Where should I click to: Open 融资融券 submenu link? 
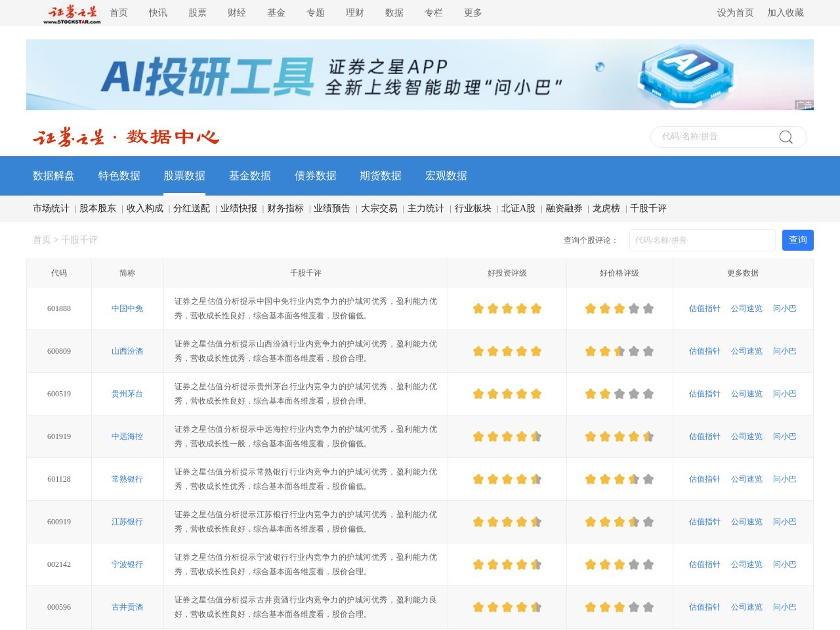[564, 209]
